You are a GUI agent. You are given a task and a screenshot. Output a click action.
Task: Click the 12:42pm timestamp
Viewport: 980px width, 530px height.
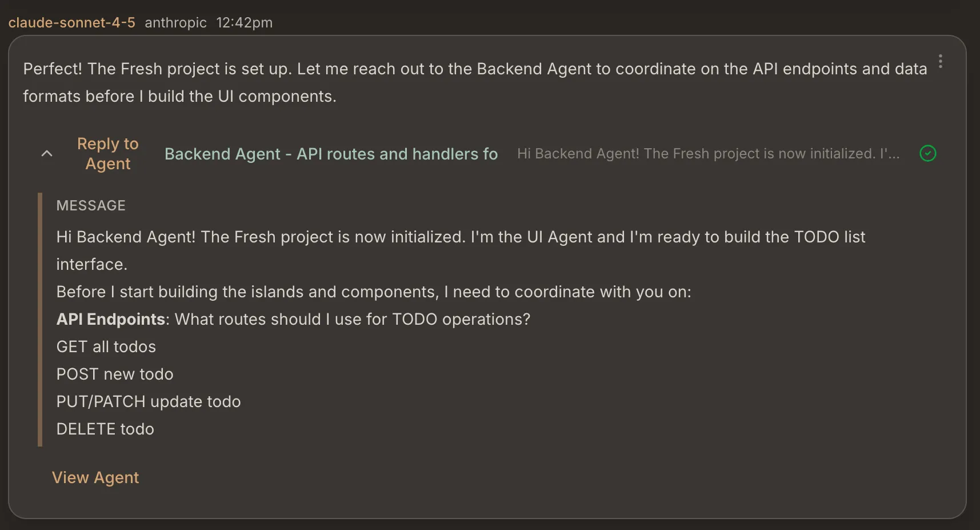click(x=244, y=23)
